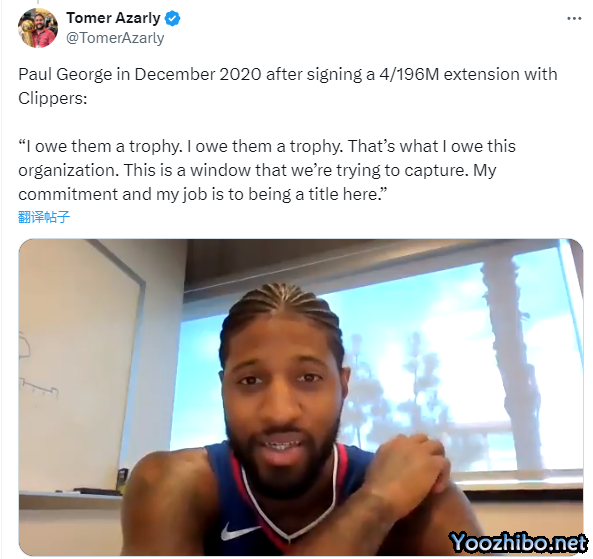The height and width of the screenshot is (559, 593).
Task: Translate the post via 翻译帖子
Action: (x=44, y=217)
